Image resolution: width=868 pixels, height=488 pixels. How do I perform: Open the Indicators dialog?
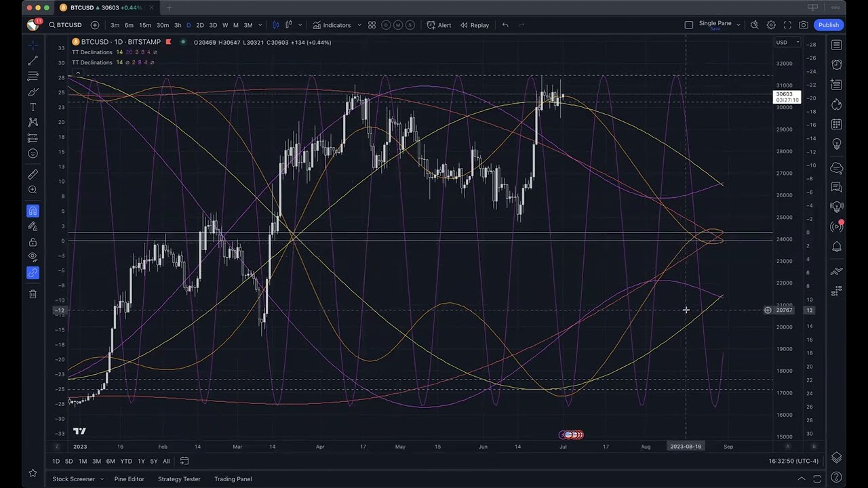(332, 25)
